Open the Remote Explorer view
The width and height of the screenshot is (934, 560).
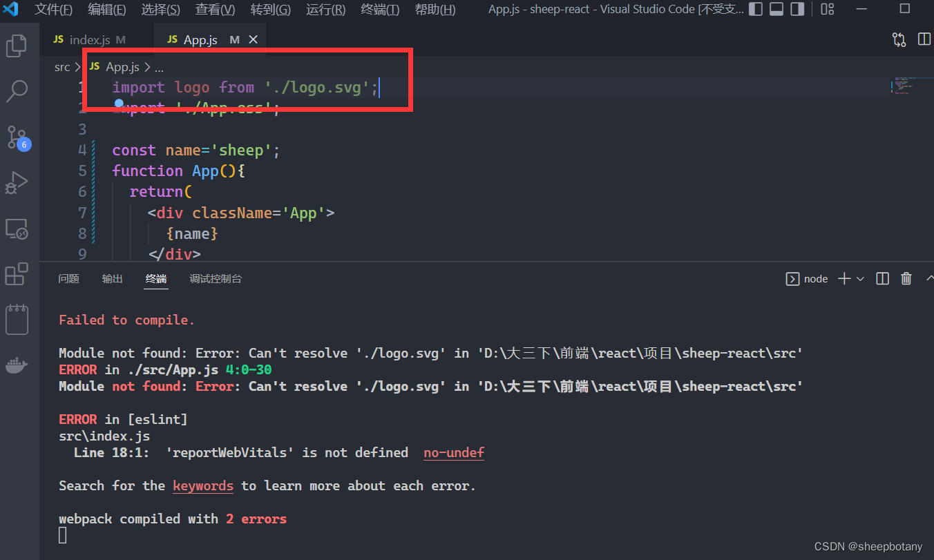(x=17, y=229)
